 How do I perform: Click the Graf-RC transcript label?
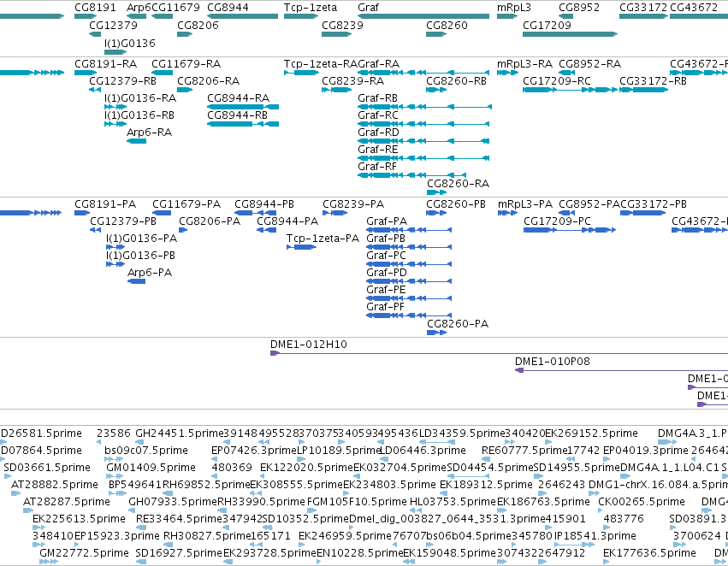[378, 115]
